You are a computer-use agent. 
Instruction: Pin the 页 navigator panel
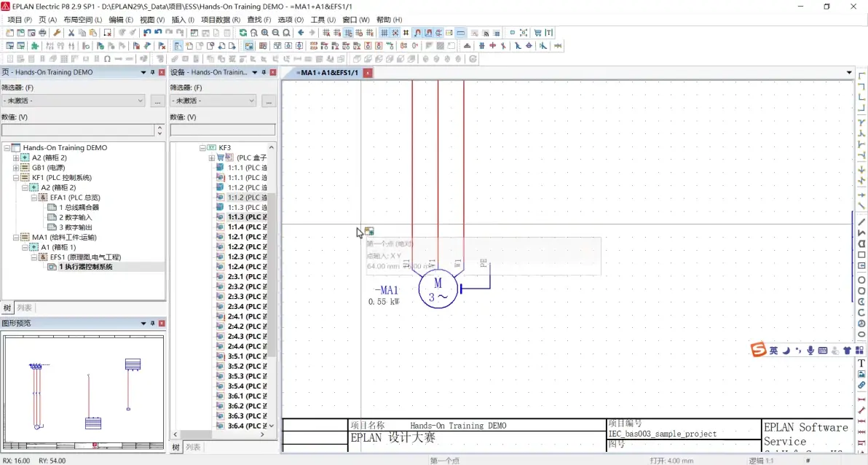153,72
